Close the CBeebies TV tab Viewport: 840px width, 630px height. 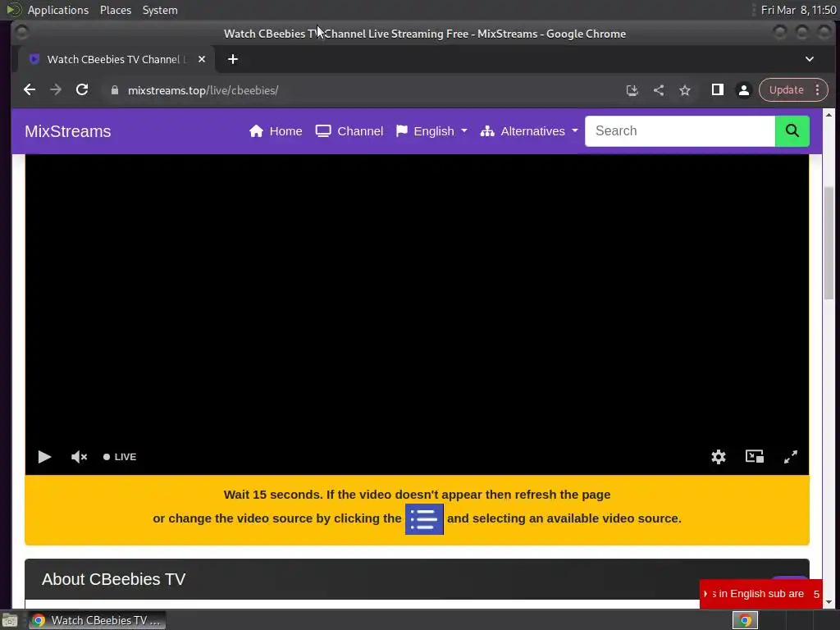[x=202, y=59]
